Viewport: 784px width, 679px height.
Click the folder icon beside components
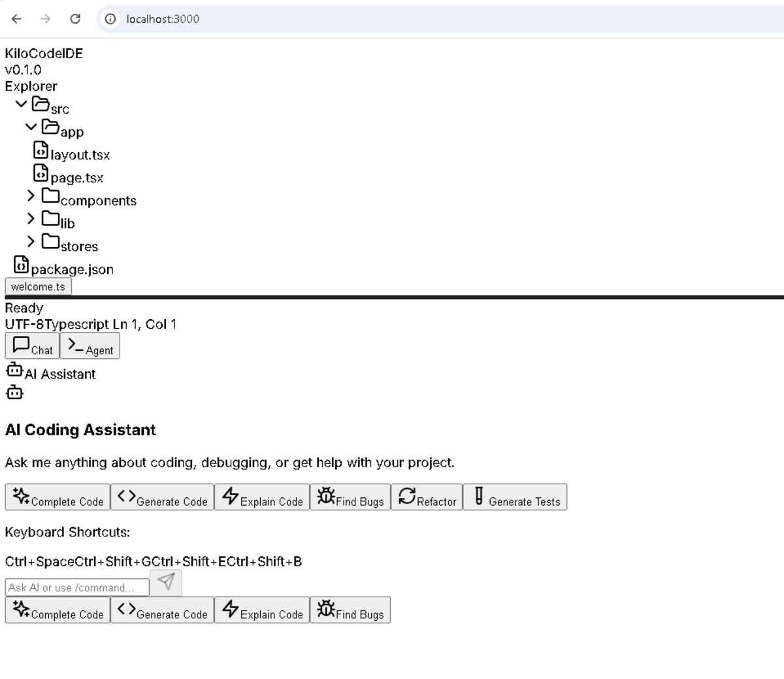[x=50, y=195]
